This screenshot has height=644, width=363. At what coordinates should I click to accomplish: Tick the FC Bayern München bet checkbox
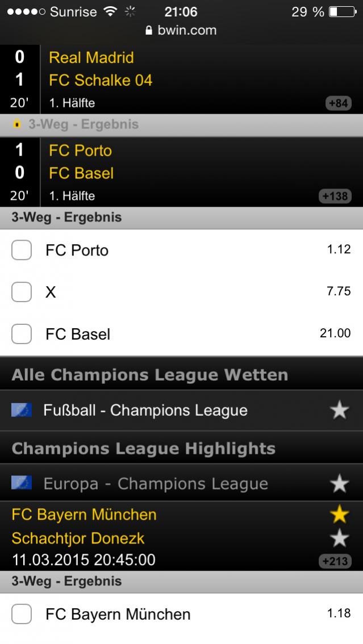22,614
